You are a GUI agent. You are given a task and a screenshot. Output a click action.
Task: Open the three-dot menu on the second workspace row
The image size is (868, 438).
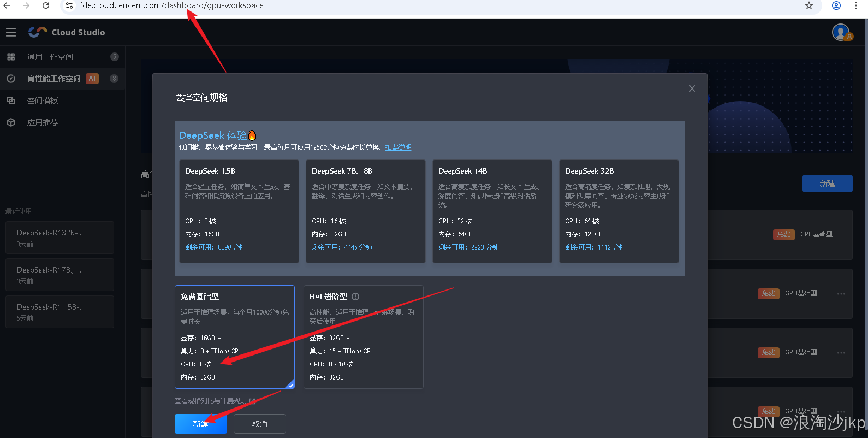[x=841, y=294]
